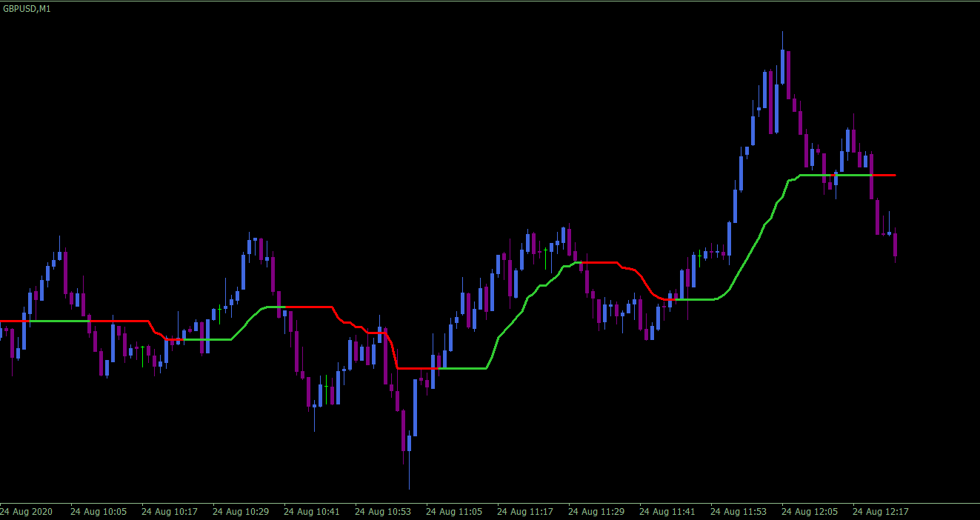Click the last purple candle on the chart
This screenshot has height=520, width=980.
[x=895, y=244]
